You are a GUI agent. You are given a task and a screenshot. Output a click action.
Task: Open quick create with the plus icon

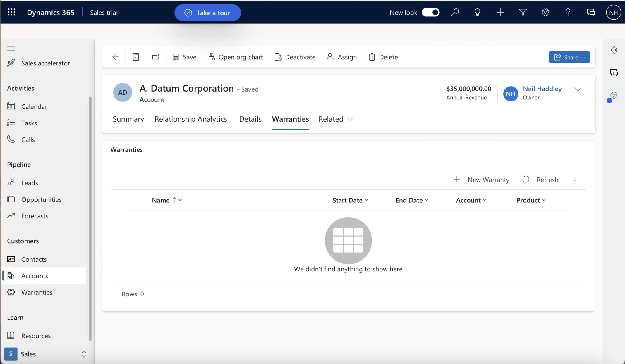click(500, 12)
